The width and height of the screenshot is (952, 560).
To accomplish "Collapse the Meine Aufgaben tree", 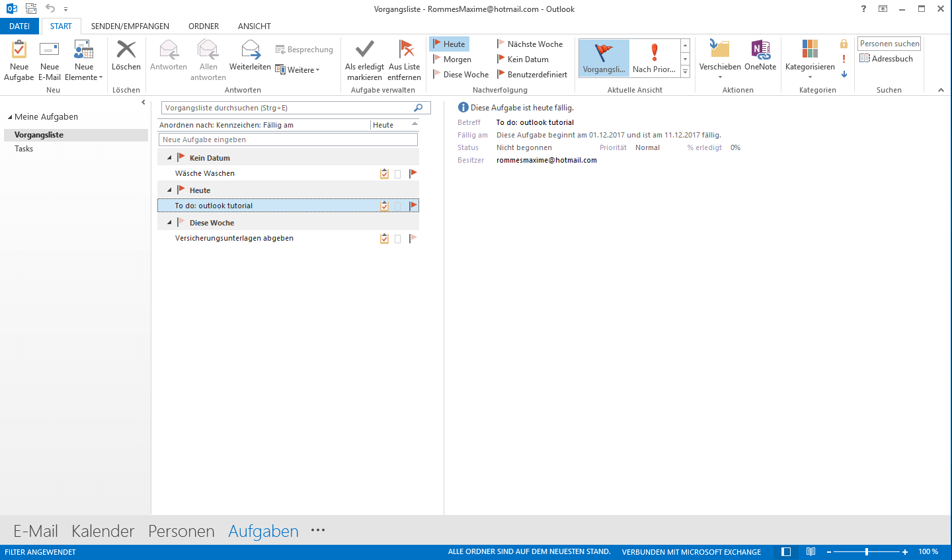I will coord(10,117).
